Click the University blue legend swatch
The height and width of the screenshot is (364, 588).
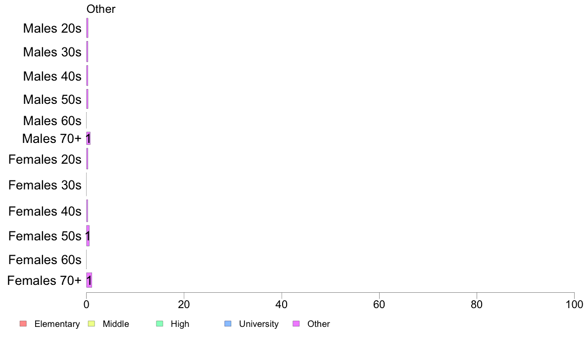[x=228, y=323]
